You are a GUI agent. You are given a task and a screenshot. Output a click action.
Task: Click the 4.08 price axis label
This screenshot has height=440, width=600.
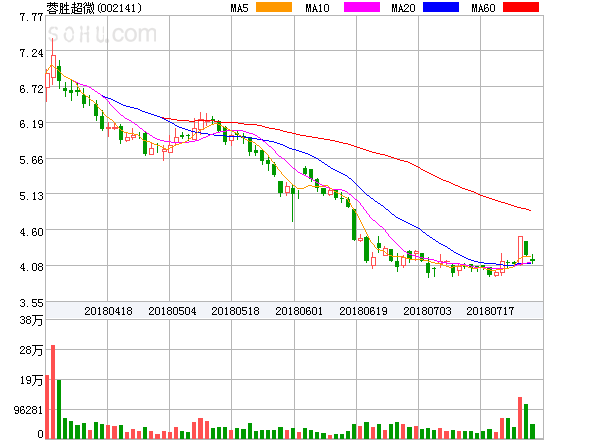click(x=31, y=267)
